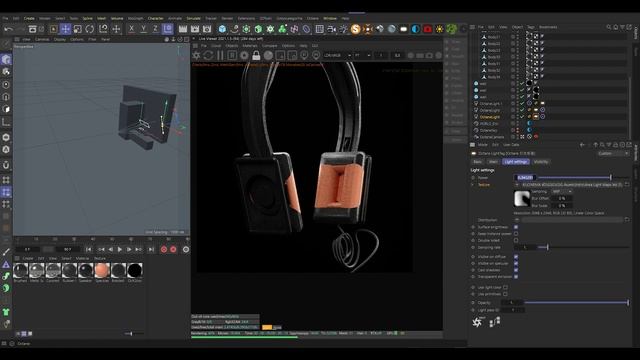Click the Render View clapperboard icon
The width and height of the screenshot is (640, 360).
[183, 29]
